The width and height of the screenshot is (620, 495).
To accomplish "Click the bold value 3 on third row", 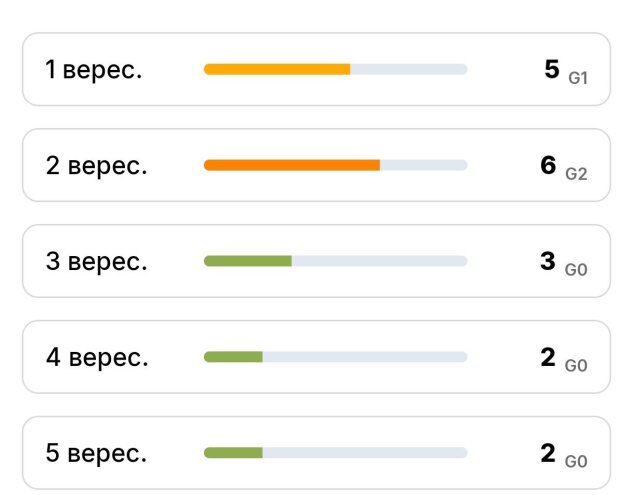I will point(548,261).
